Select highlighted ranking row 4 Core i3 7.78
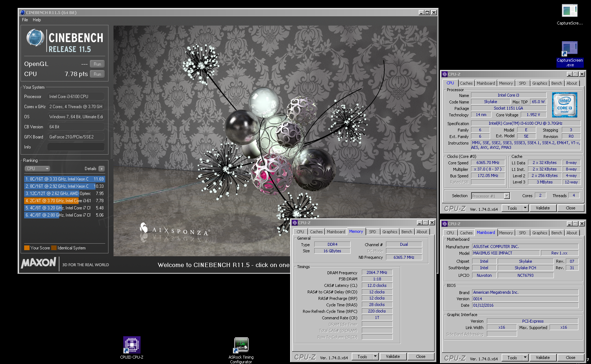Screen dimensions: 591x364 65,201
